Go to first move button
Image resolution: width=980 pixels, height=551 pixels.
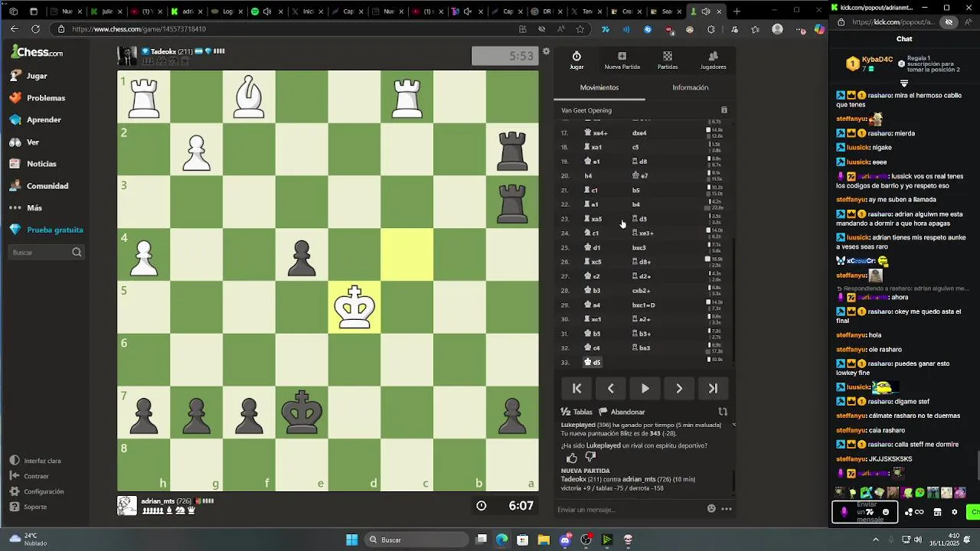tap(577, 389)
